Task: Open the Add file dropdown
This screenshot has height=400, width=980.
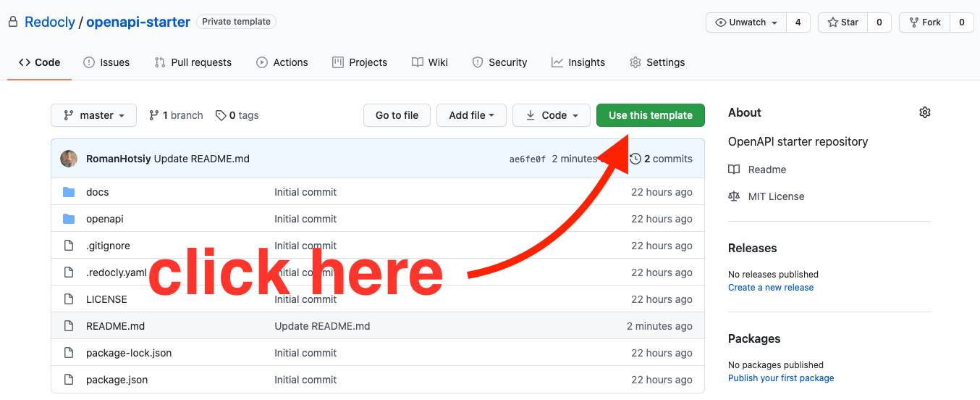Action: pos(471,115)
